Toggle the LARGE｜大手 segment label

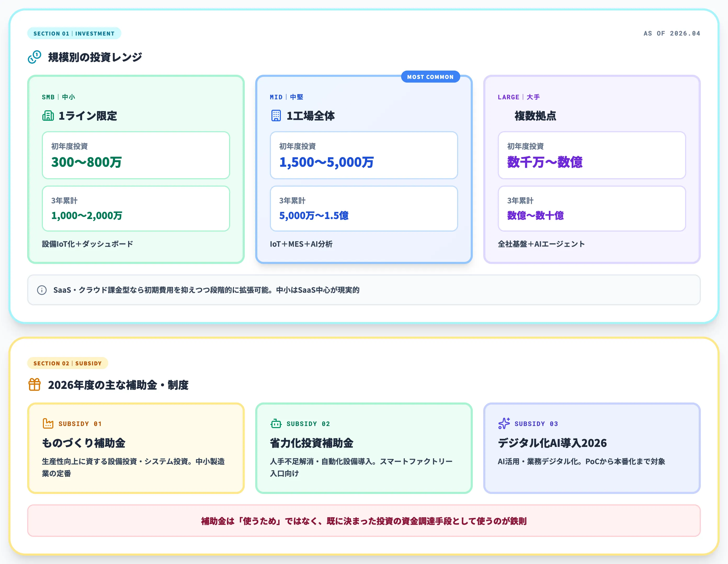[519, 97]
